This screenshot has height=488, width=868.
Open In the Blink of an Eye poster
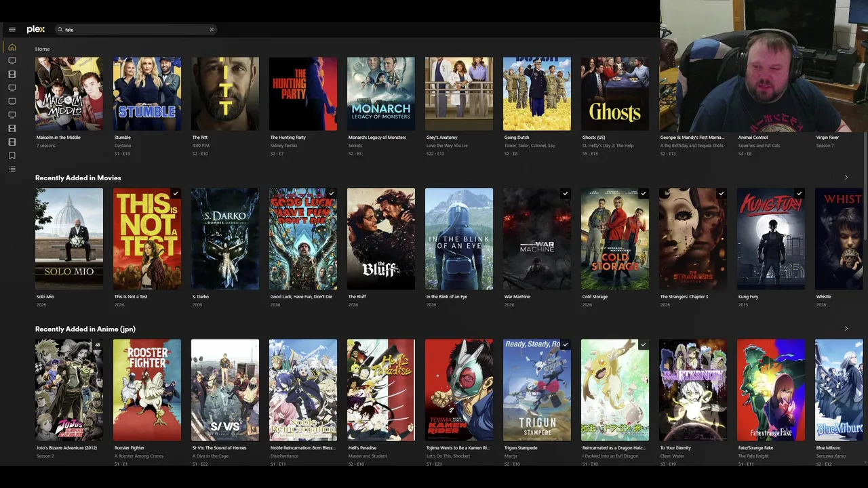pyautogui.click(x=459, y=239)
